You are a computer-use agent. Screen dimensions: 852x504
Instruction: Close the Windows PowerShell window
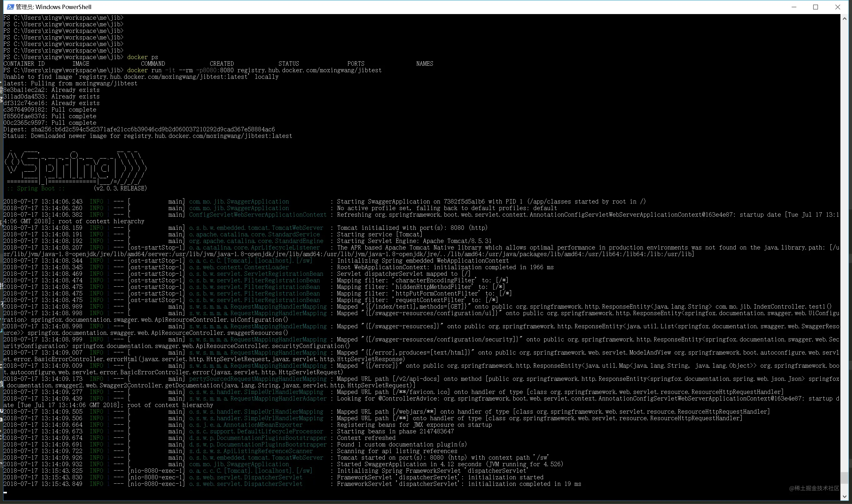pyautogui.click(x=838, y=7)
